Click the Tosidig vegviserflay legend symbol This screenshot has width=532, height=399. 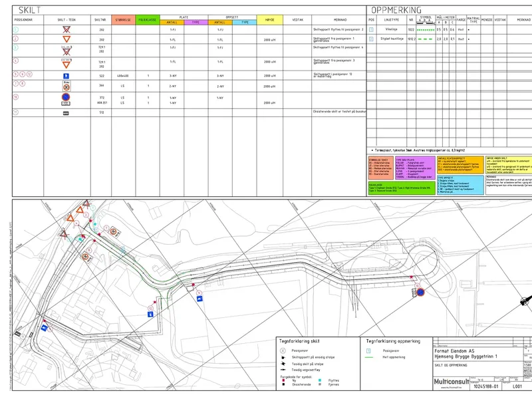click(x=283, y=370)
